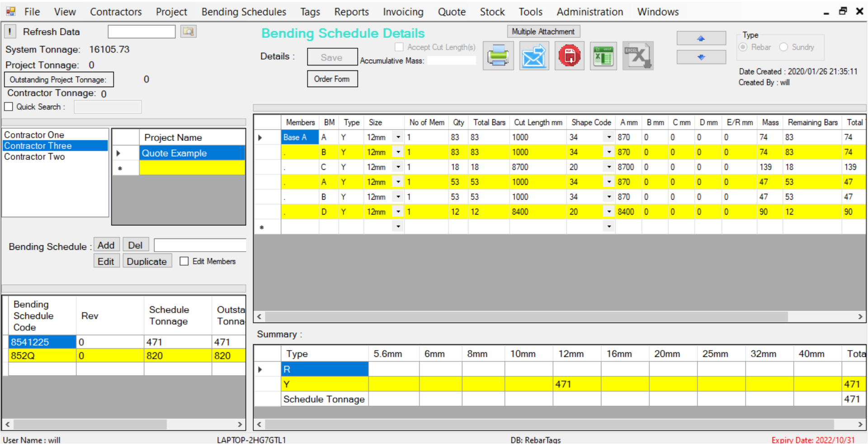Screen dimensions: 868x444
Task: Export the schedule to PDF
Action: (569, 56)
